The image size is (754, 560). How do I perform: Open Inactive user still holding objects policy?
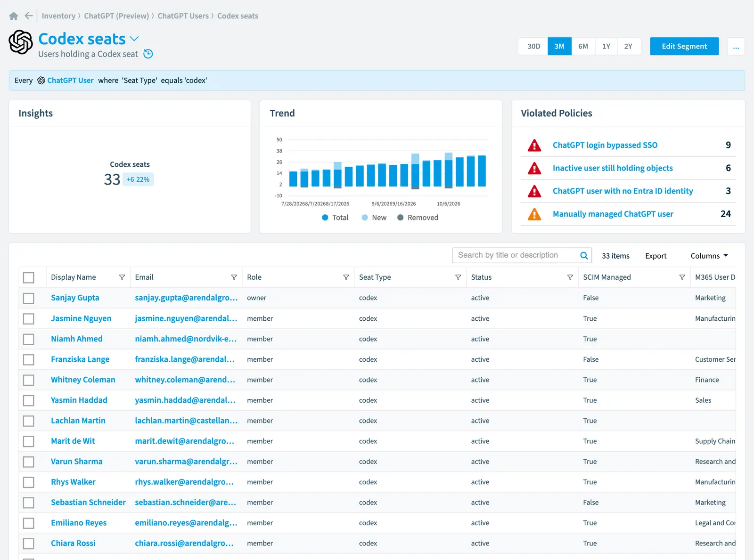(613, 168)
